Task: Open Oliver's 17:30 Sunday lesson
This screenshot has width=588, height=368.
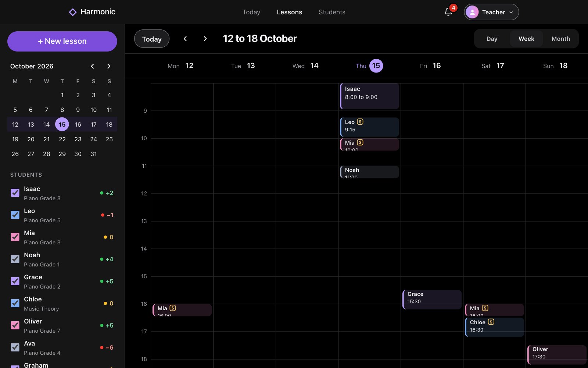Action: pyautogui.click(x=557, y=355)
